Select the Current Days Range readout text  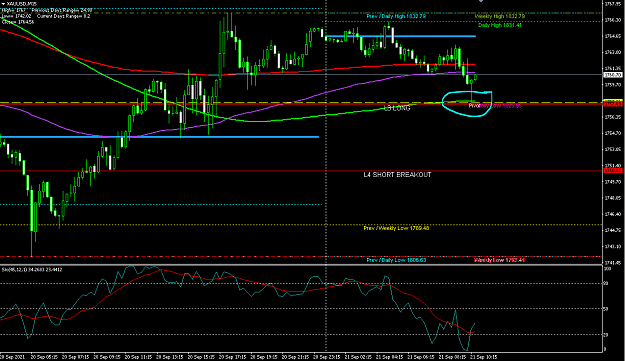click(x=63, y=16)
